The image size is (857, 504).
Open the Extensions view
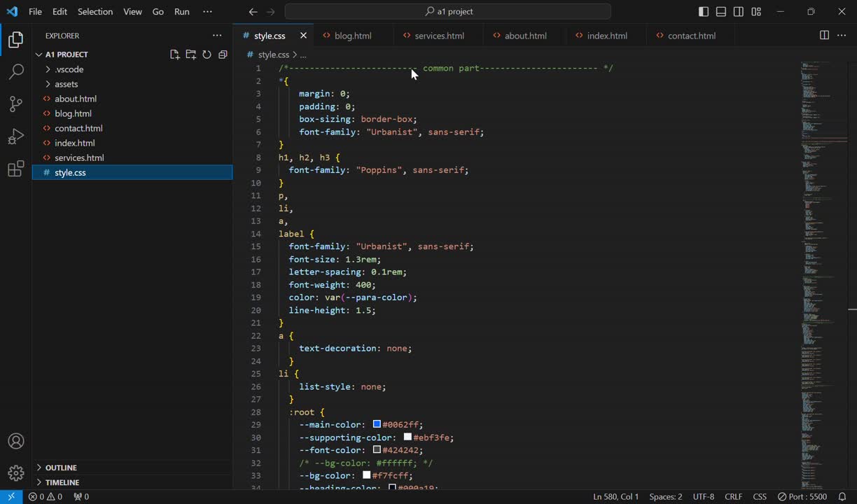[x=15, y=169]
